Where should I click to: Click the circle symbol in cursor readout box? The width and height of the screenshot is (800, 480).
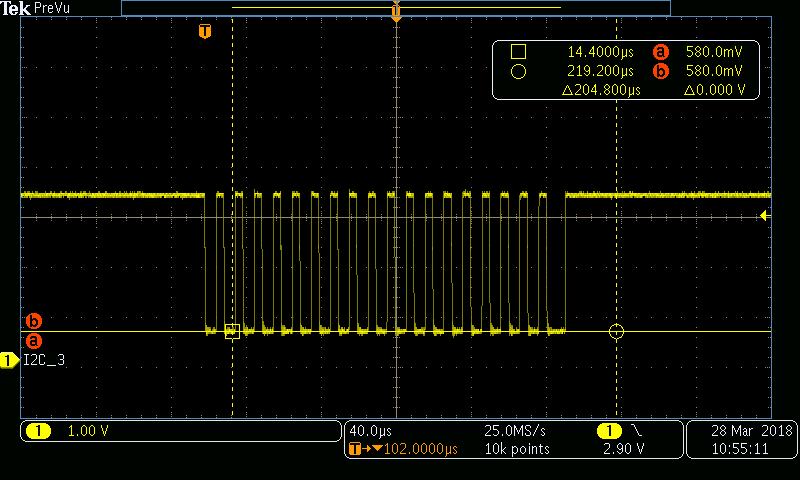point(518,71)
